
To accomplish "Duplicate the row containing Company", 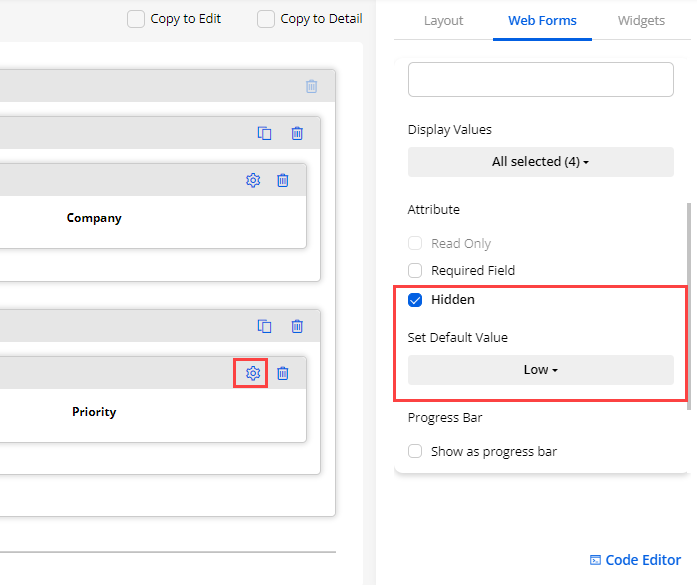I will (265, 133).
